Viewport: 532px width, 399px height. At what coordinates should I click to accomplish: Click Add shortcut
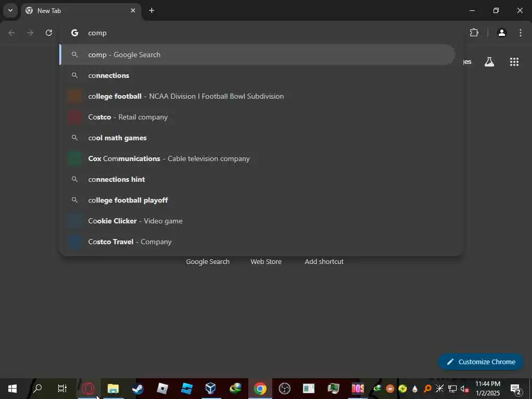(x=324, y=262)
